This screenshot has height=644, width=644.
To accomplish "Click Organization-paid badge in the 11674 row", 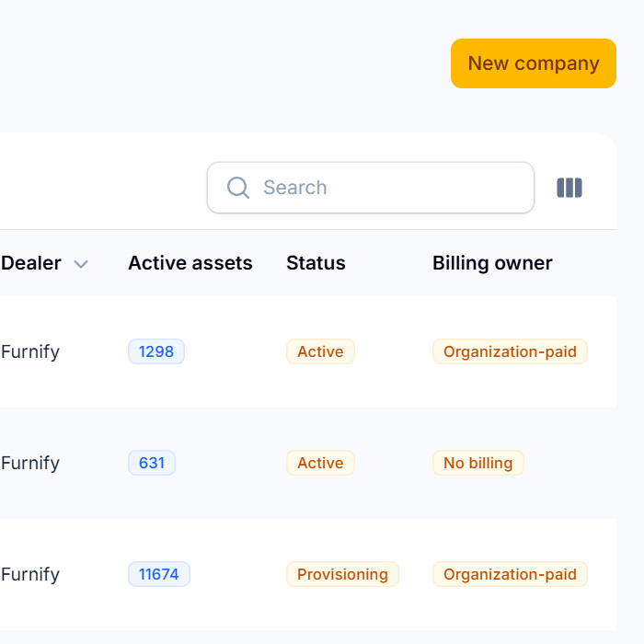I will tap(510, 574).
